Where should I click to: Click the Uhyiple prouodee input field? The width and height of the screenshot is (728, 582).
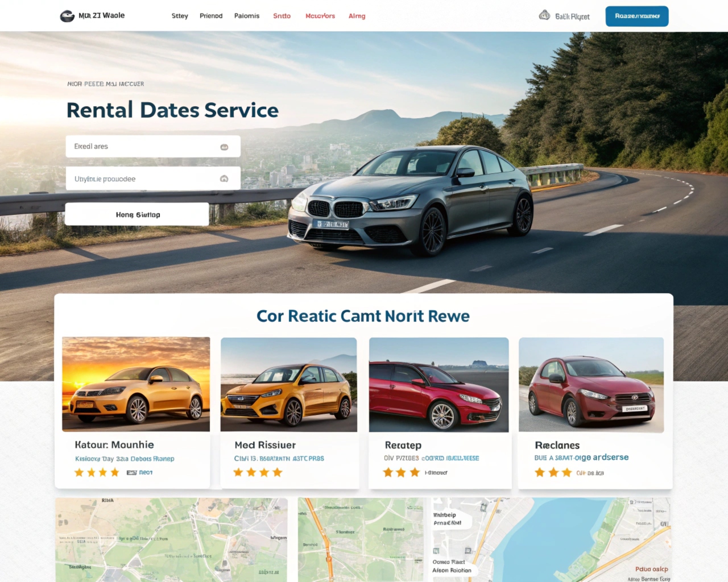click(153, 178)
